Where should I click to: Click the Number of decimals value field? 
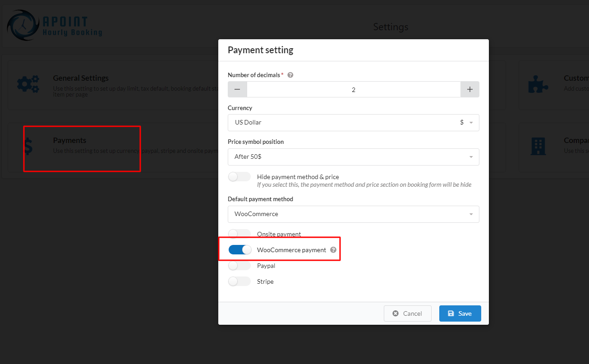point(354,89)
